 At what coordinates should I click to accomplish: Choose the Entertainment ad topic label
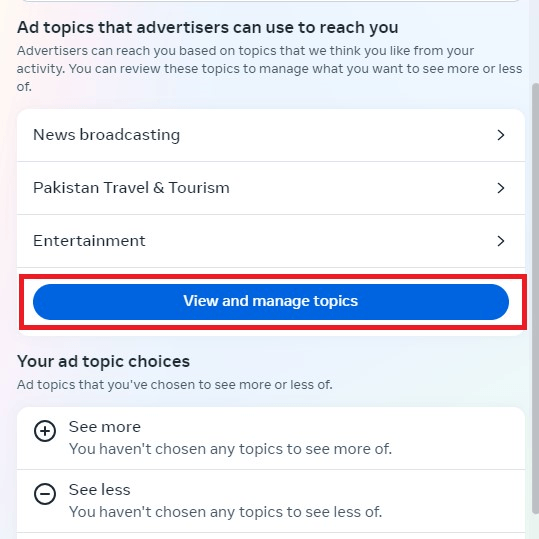[89, 241]
